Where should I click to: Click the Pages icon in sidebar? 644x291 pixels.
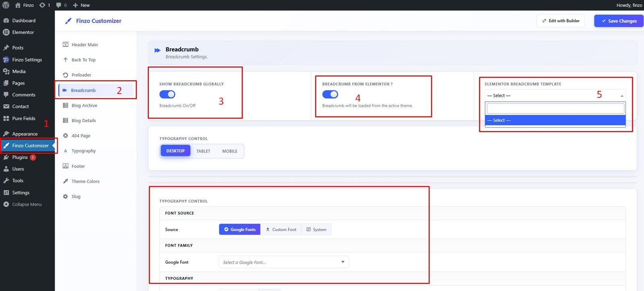[6, 83]
